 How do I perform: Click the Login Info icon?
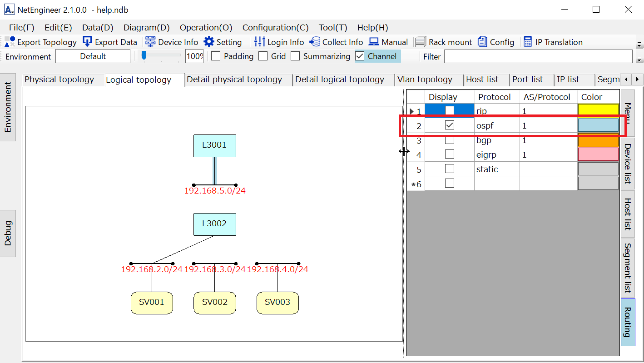(260, 42)
